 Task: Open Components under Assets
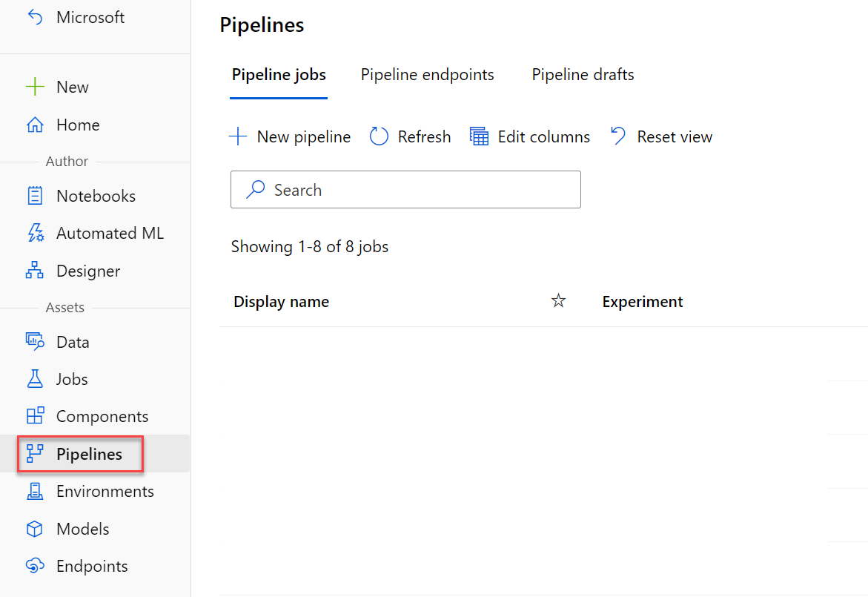click(x=102, y=417)
